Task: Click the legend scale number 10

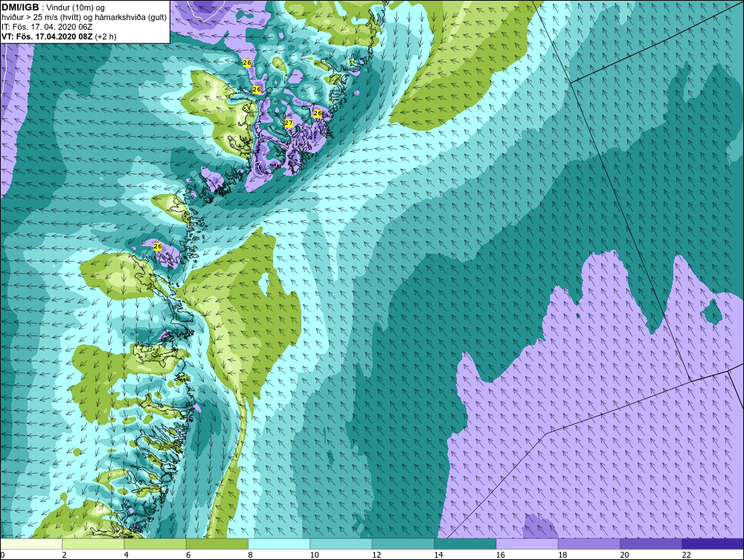Action: (x=315, y=555)
